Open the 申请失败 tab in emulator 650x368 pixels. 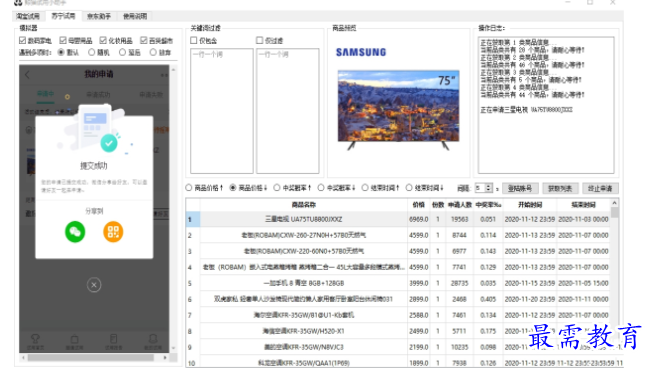pos(151,94)
